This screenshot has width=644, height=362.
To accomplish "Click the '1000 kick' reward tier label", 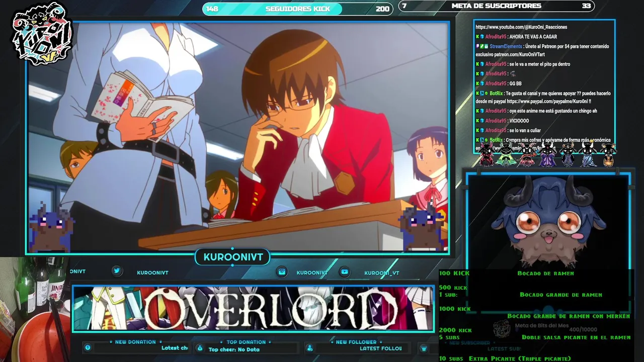I will (455, 309).
